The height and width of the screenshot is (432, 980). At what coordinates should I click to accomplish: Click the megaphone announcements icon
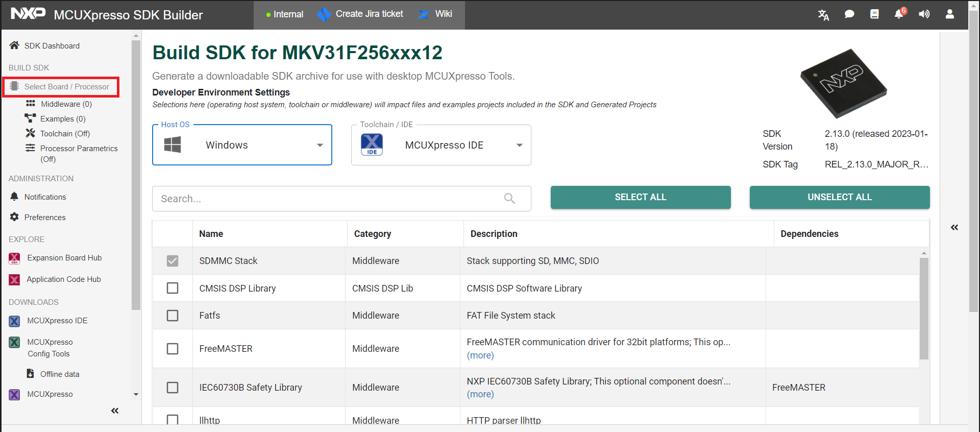pos(924,14)
